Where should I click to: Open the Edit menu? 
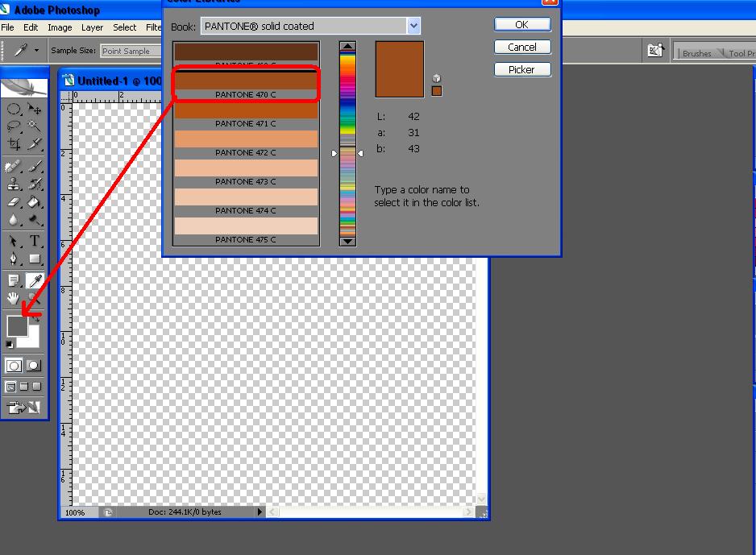pyautogui.click(x=31, y=27)
